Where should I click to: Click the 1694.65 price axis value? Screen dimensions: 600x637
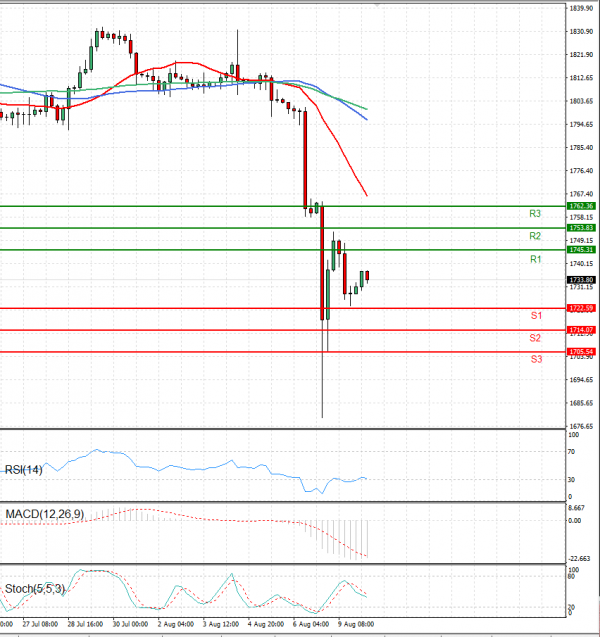(x=581, y=380)
